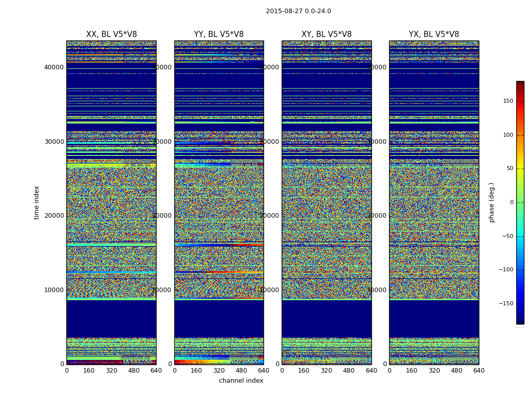532x405 pixels.
Task: Click the colorbar tick label "50"
Action: pos(510,169)
